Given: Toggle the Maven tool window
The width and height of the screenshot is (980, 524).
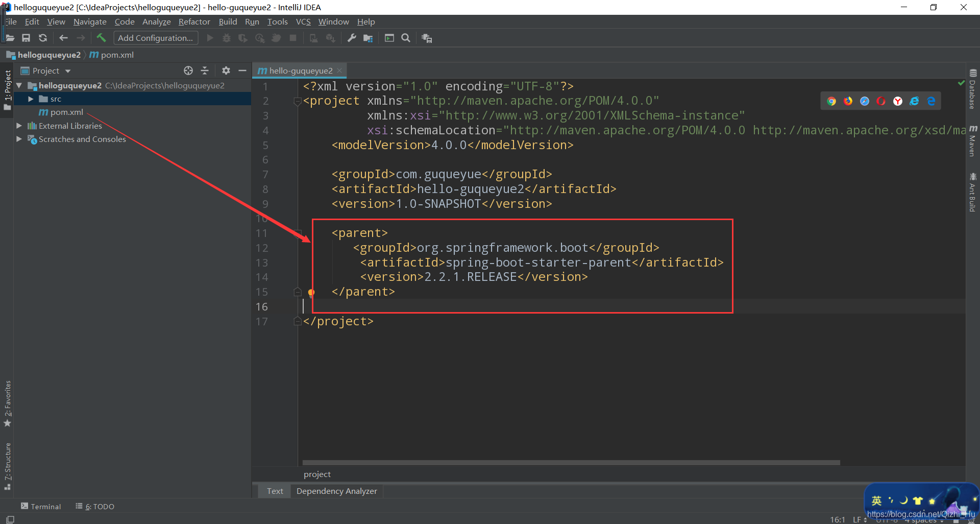Looking at the screenshot, I should click(973, 141).
